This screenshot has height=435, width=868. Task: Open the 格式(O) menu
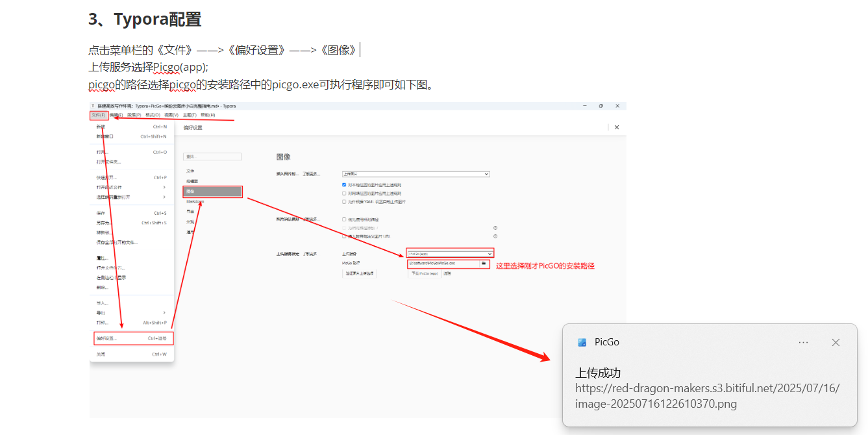[x=153, y=115]
